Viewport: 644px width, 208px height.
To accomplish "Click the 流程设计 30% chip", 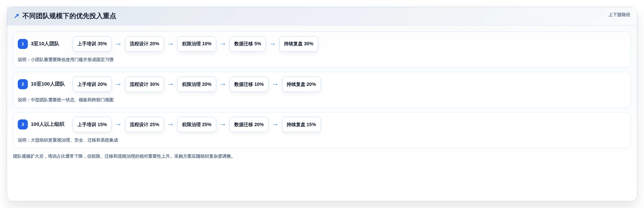I will (x=144, y=84).
